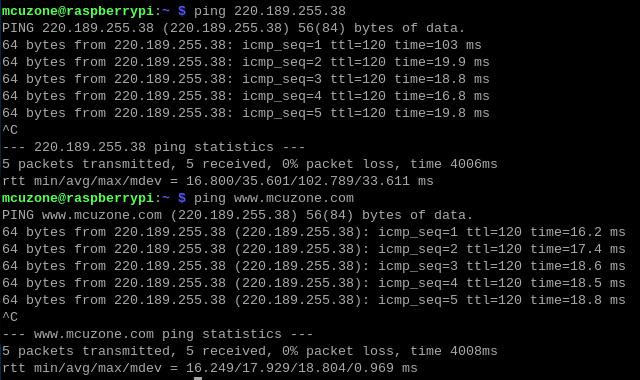Click the 'ping www.mcuzone.com' command text

(x=274, y=198)
